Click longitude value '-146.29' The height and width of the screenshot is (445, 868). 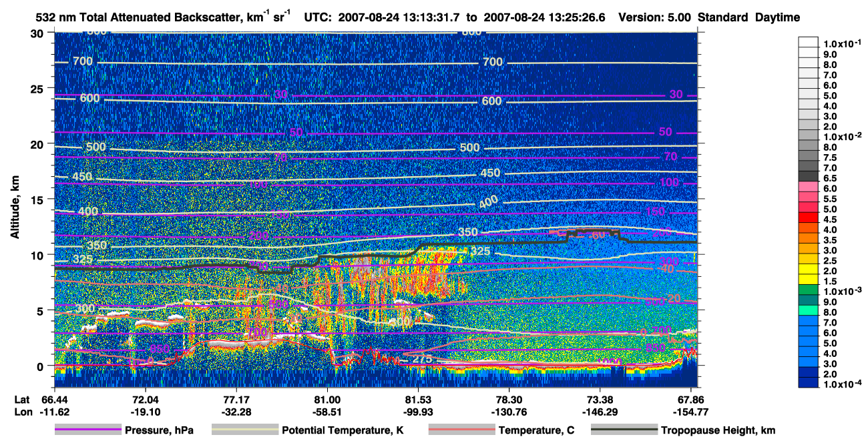coord(600,412)
